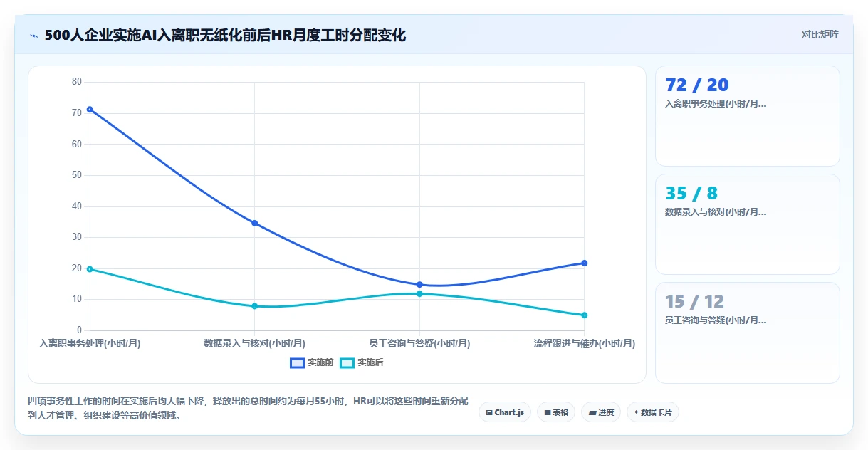Click the chart title 500人企业实施AI入离职无纸化
Image resolution: width=868 pixels, height=450 pixels.
click(x=225, y=36)
